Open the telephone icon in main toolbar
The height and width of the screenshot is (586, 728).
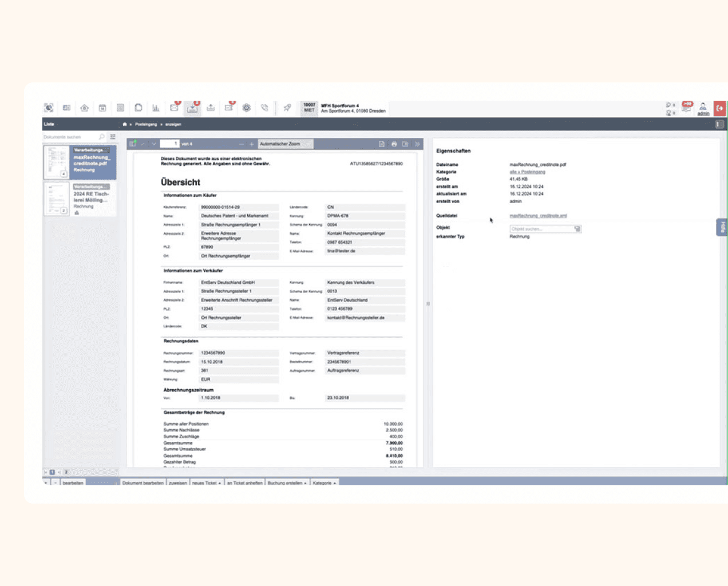tap(264, 108)
